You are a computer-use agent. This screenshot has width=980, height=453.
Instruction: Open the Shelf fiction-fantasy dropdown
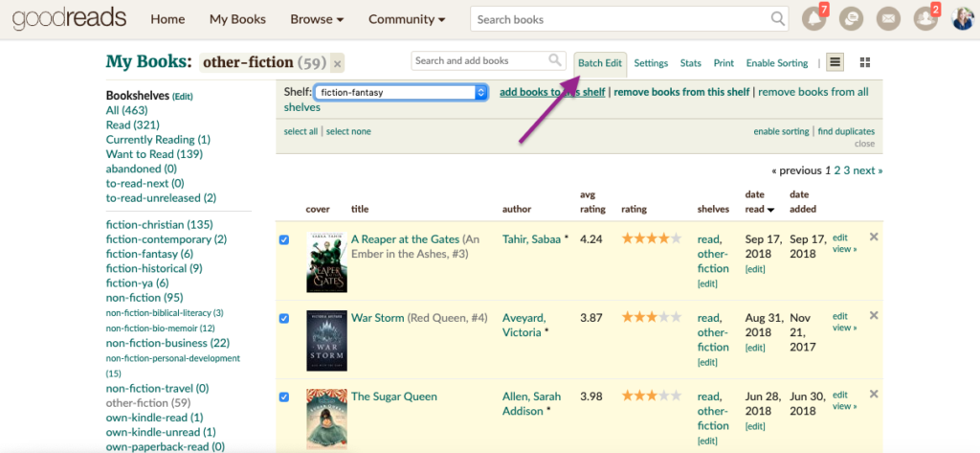pyautogui.click(x=401, y=93)
